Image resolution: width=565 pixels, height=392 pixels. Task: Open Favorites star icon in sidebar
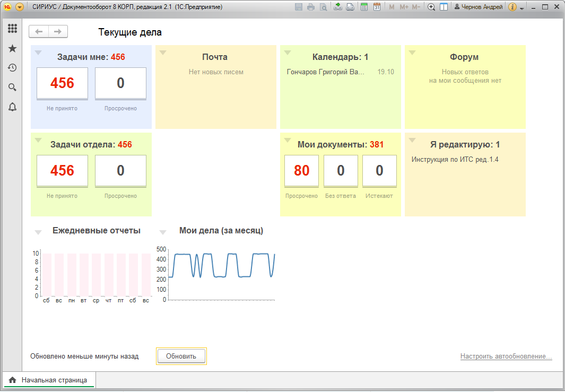tap(13, 48)
